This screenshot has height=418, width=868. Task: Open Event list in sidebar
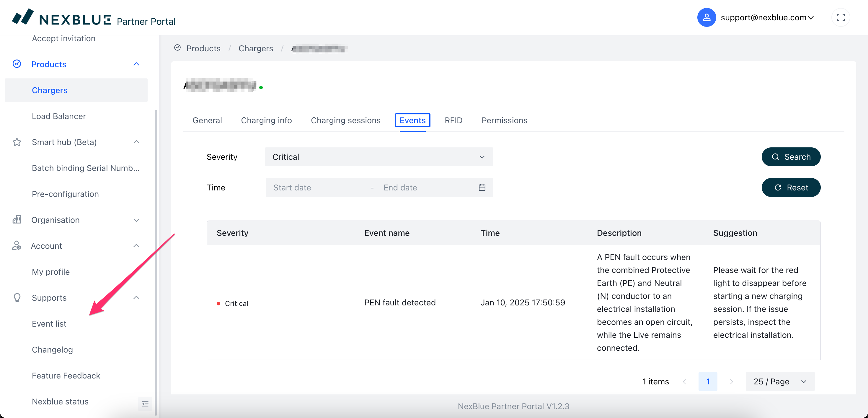click(x=49, y=324)
